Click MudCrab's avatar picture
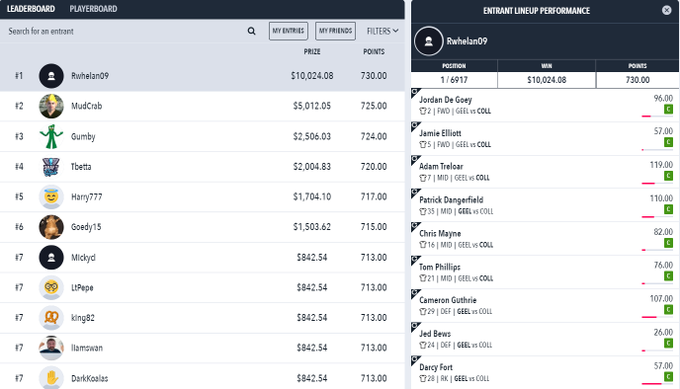The height and width of the screenshot is (389, 680). (x=51, y=106)
